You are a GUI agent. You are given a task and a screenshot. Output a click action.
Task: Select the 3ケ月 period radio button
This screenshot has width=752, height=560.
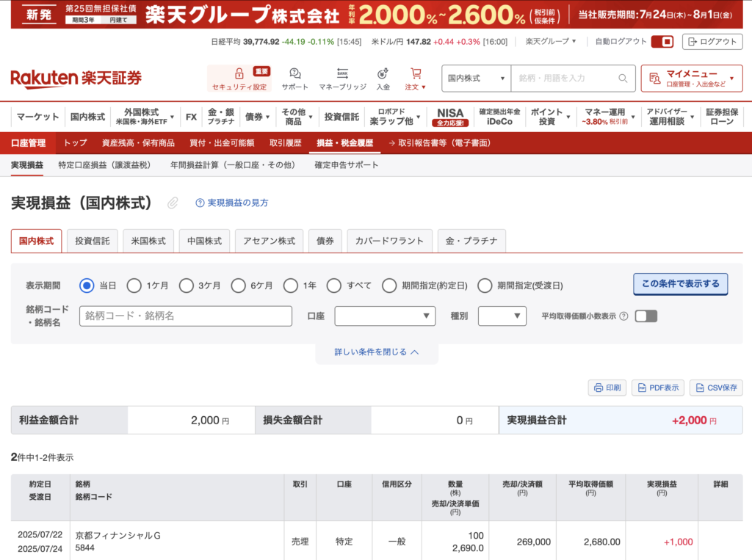click(x=186, y=286)
